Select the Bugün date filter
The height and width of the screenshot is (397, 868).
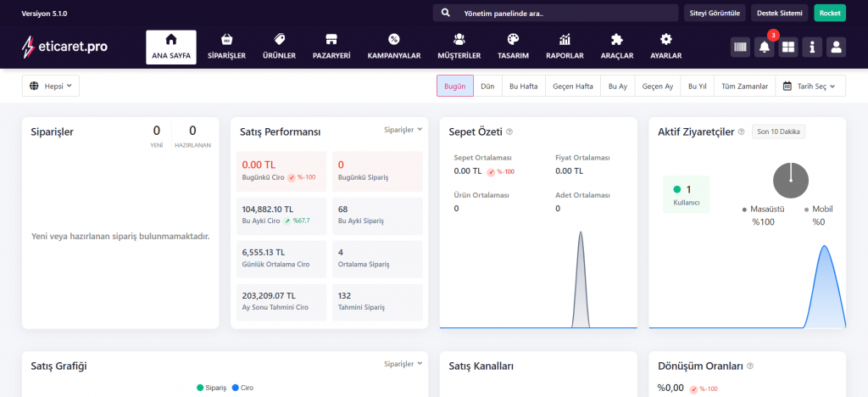pos(455,86)
